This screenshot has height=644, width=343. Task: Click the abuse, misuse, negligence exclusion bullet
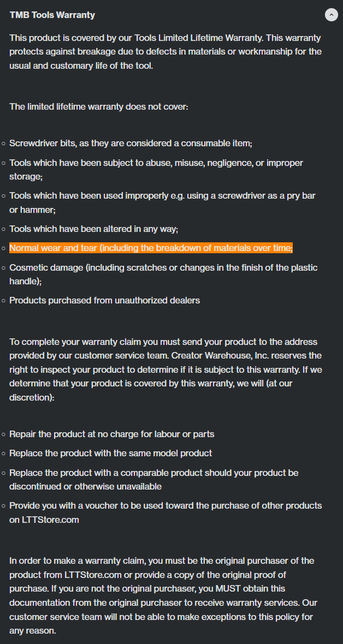[x=156, y=170]
